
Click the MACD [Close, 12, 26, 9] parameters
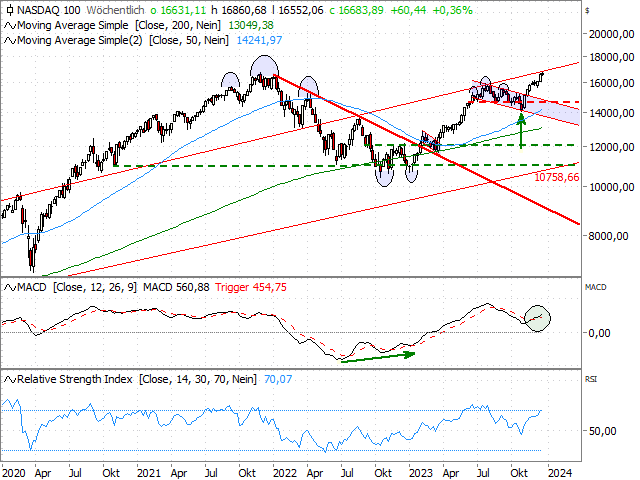tap(95, 287)
